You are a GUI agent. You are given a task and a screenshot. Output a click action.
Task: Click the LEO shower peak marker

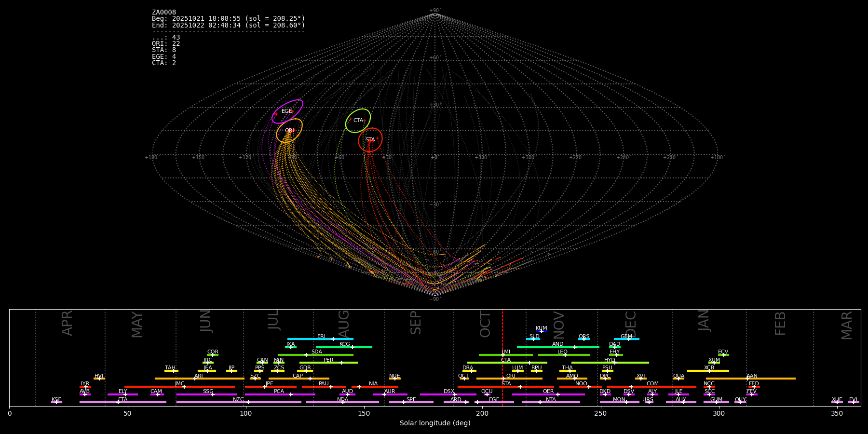tap(565, 355)
